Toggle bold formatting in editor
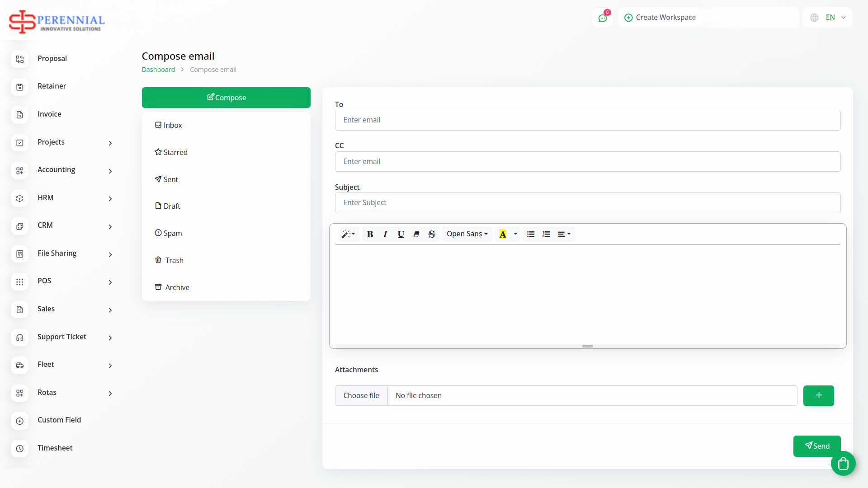 [x=370, y=234]
